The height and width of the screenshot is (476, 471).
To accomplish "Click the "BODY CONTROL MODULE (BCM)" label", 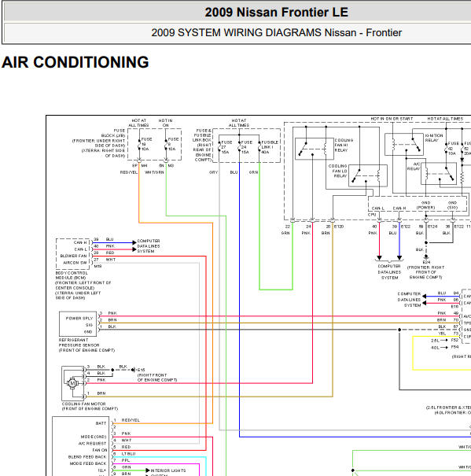I will click(x=72, y=275).
